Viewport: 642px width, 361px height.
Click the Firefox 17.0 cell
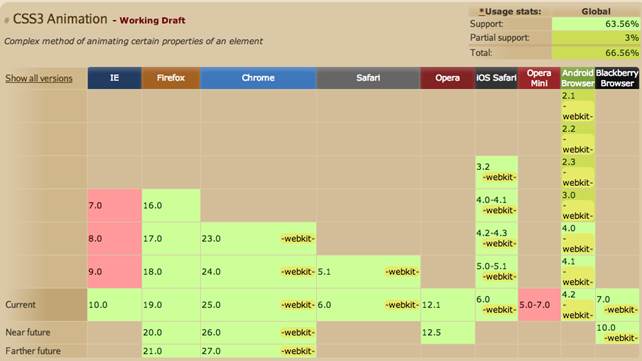pos(171,239)
